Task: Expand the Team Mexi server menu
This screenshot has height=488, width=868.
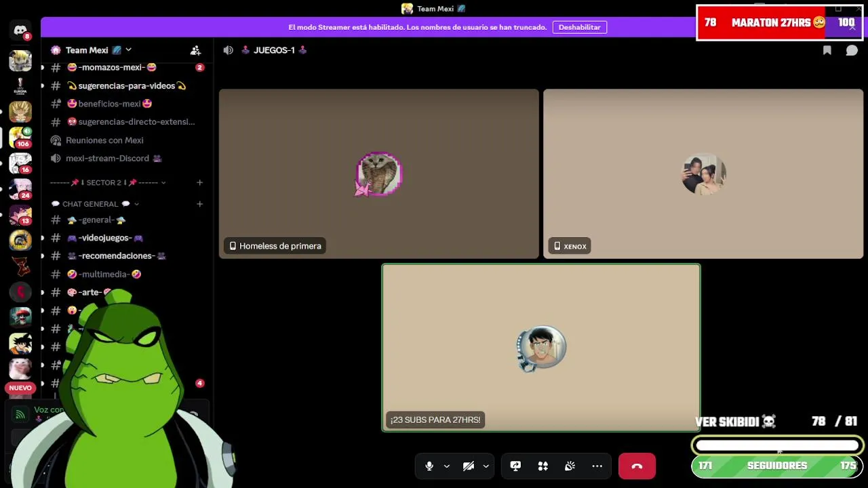Action: (x=128, y=50)
